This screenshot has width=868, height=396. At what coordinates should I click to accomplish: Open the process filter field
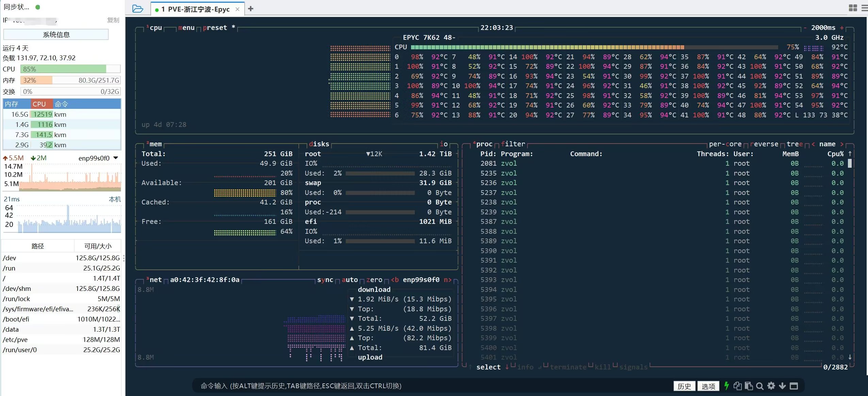[513, 144]
